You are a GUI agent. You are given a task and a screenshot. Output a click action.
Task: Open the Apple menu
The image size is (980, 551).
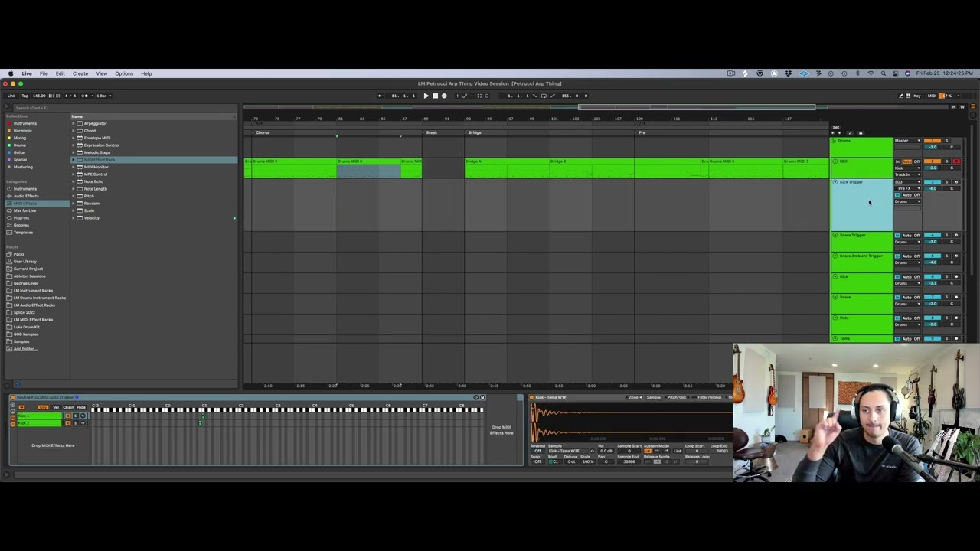pos(11,73)
